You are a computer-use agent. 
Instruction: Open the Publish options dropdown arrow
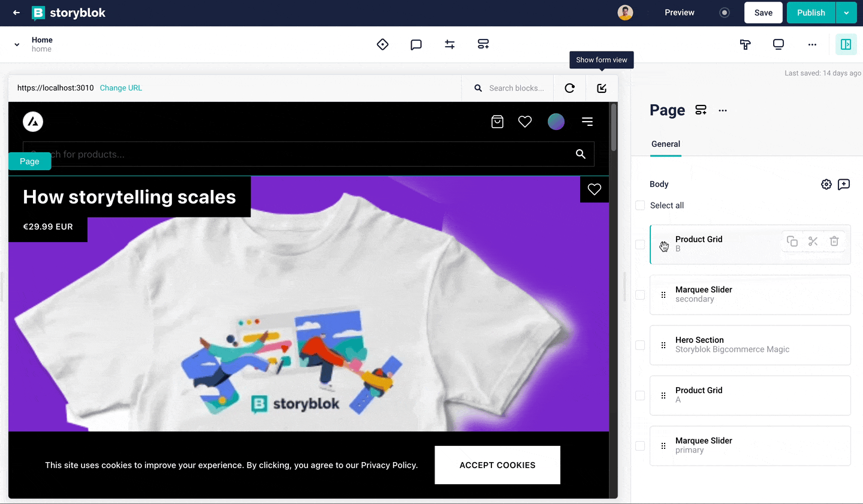click(x=846, y=13)
